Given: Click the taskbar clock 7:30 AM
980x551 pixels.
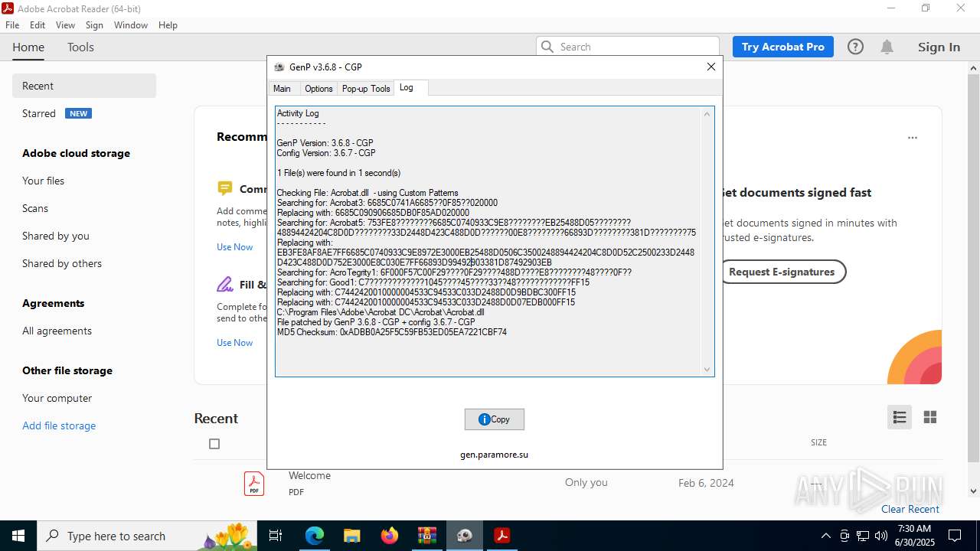Looking at the screenshot, I should pos(914,529).
